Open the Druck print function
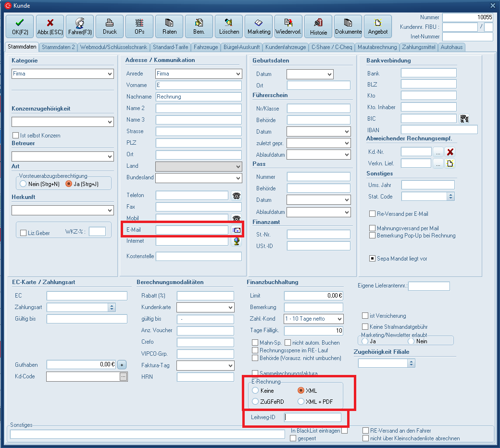This screenshot has height=448, width=500. pyautogui.click(x=110, y=26)
